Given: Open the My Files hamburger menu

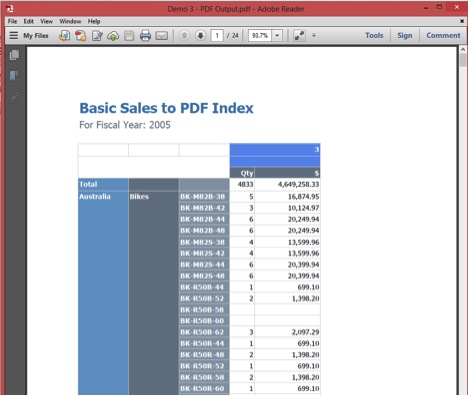Looking at the screenshot, I should click(x=14, y=35).
